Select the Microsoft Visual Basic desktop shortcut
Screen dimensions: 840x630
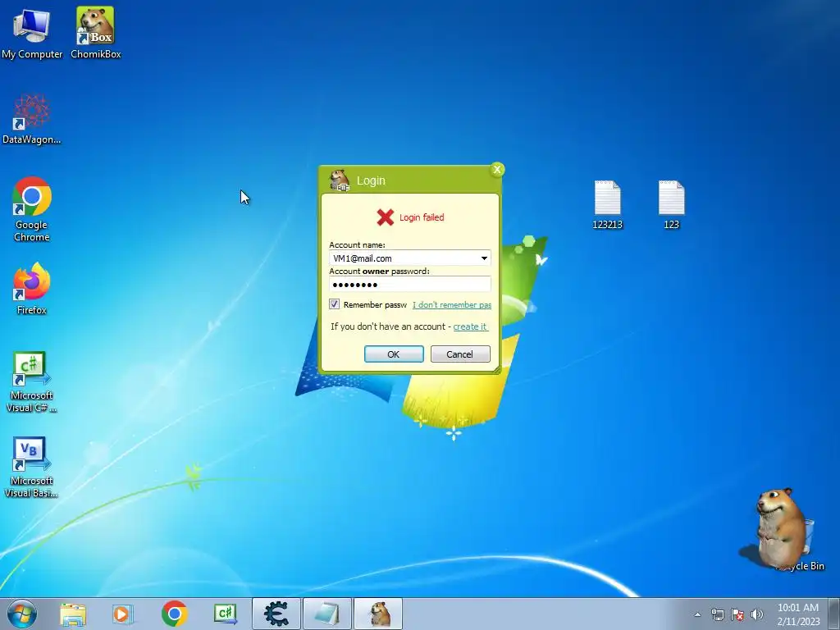32,467
